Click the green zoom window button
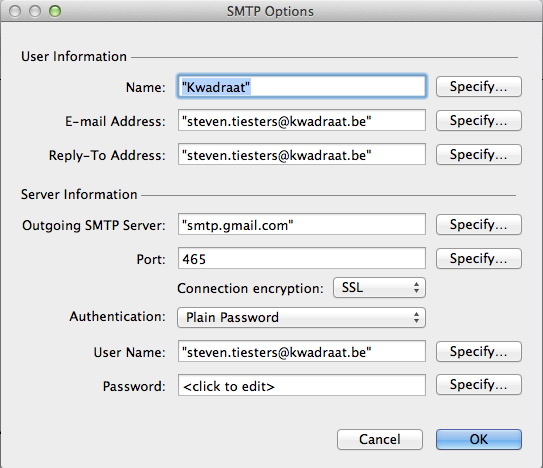 55,11
